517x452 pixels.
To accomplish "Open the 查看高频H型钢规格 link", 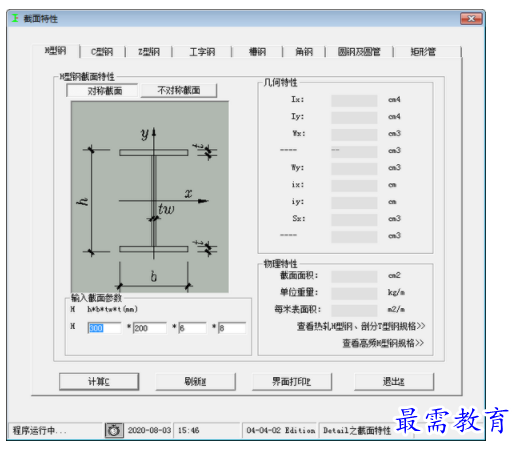I will click(383, 343).
